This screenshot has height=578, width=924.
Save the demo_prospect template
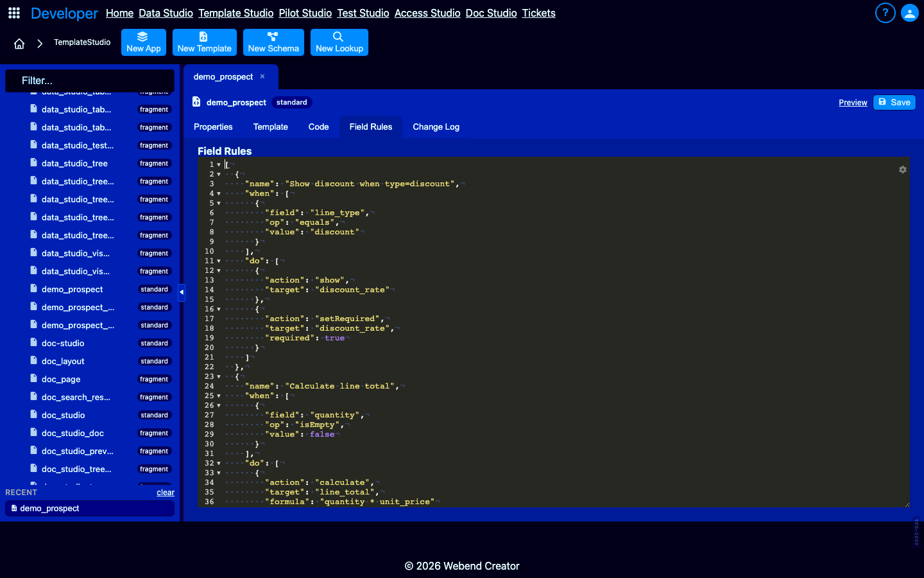tap(894, 102)
